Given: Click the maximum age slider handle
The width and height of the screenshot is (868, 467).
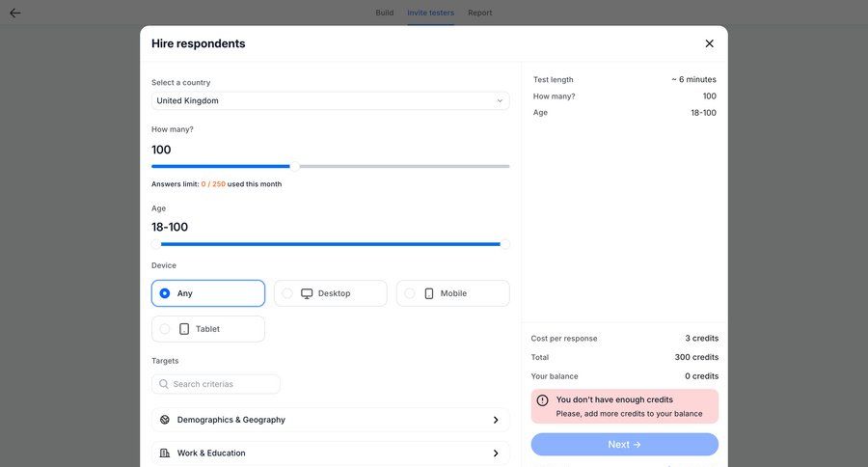Looking at the screenshot, I should point(504,244).
